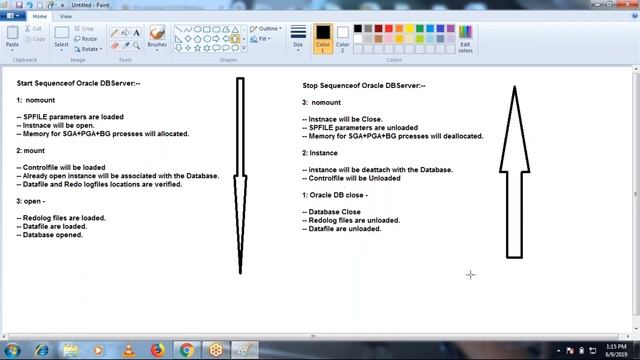Choose the Five-point star shape
640x360 pixels.
(x=198, y=48)
